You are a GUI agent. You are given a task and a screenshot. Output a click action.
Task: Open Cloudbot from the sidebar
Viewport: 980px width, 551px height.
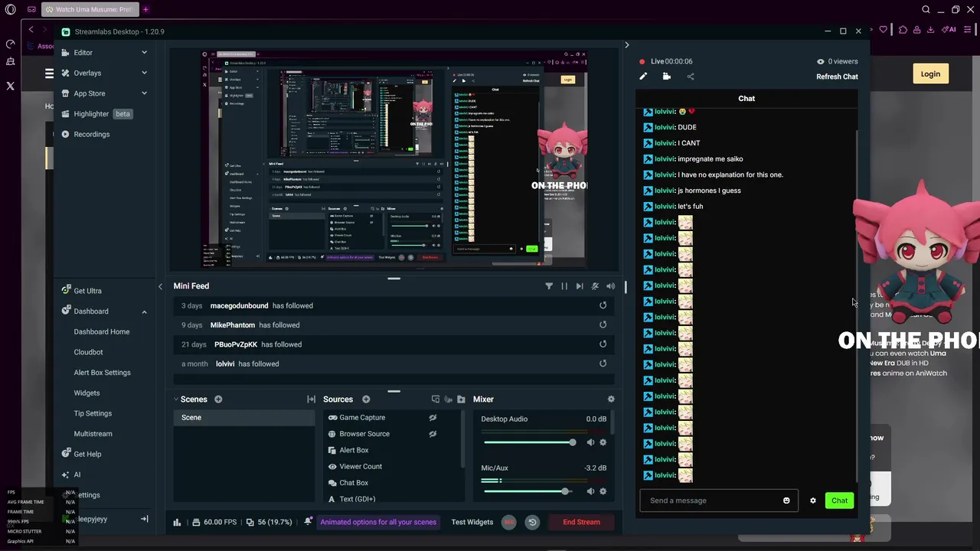[88, 352]
